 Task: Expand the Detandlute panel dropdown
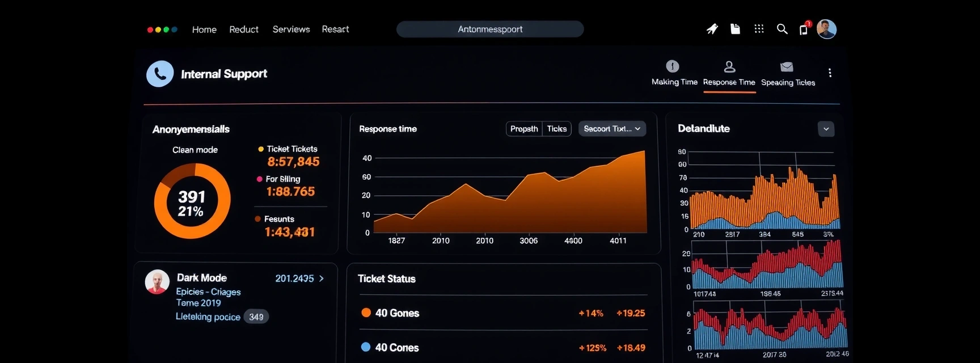[x=826, y=129]
